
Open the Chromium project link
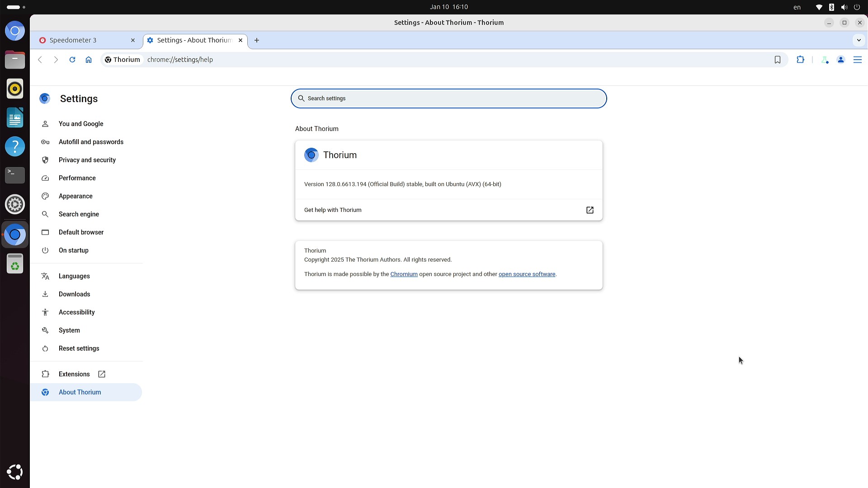coord(404,274)
